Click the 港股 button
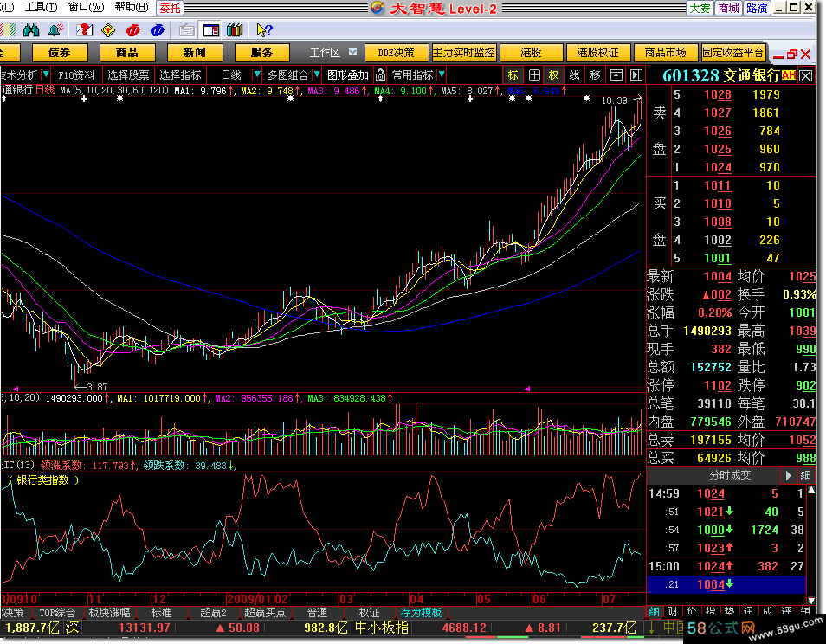Image resolution: width=826 pixels, height=644 pixels. click(x=531, y=53)
